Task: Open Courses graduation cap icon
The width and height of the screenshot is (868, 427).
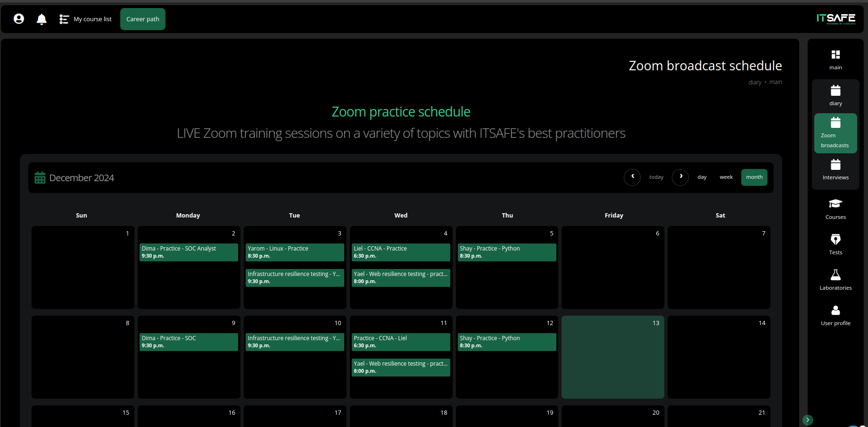Action: (835, 209)
